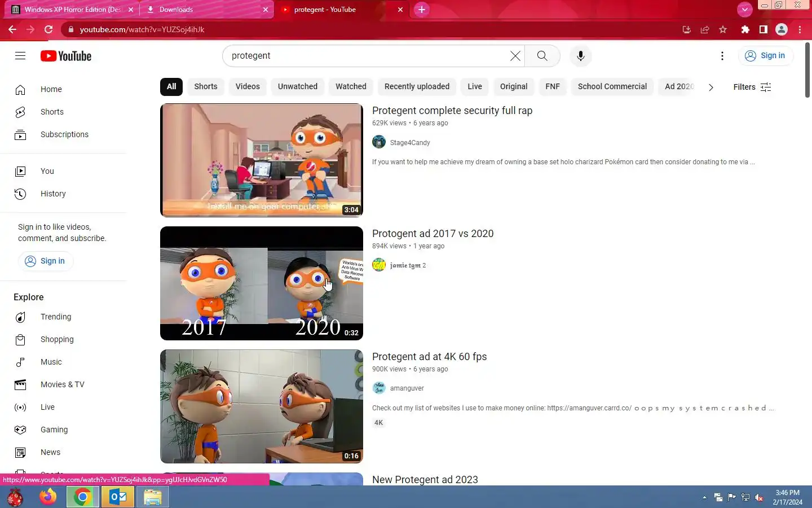Click the magnifier search button

542,56
